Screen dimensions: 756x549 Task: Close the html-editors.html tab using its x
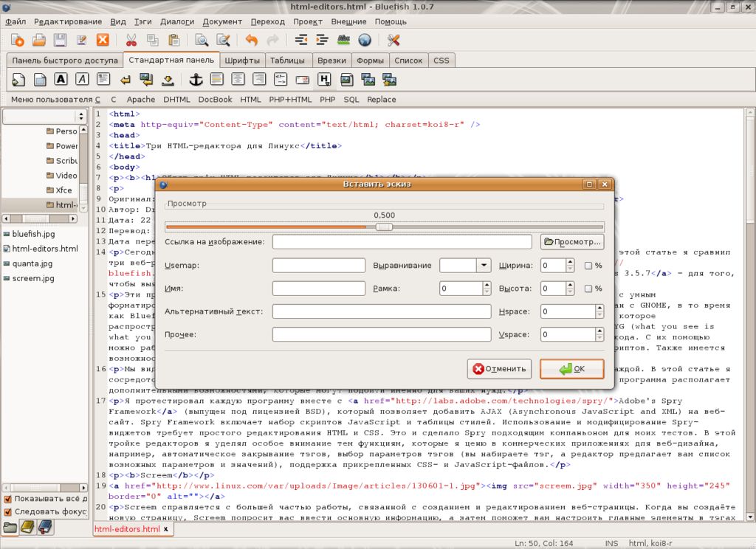click(x=166, y=529)
